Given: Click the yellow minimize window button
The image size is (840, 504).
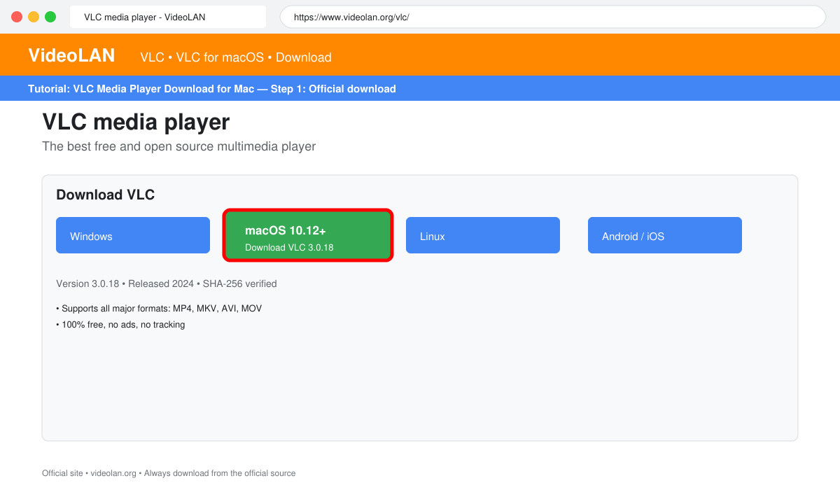Looking at the screenshot, I should [34, 17].
